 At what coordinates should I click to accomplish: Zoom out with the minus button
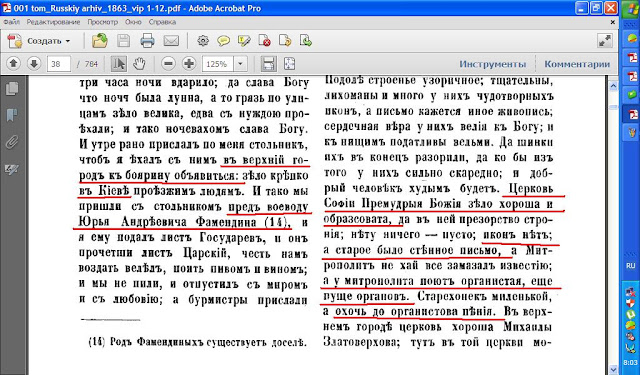(168, 64)
